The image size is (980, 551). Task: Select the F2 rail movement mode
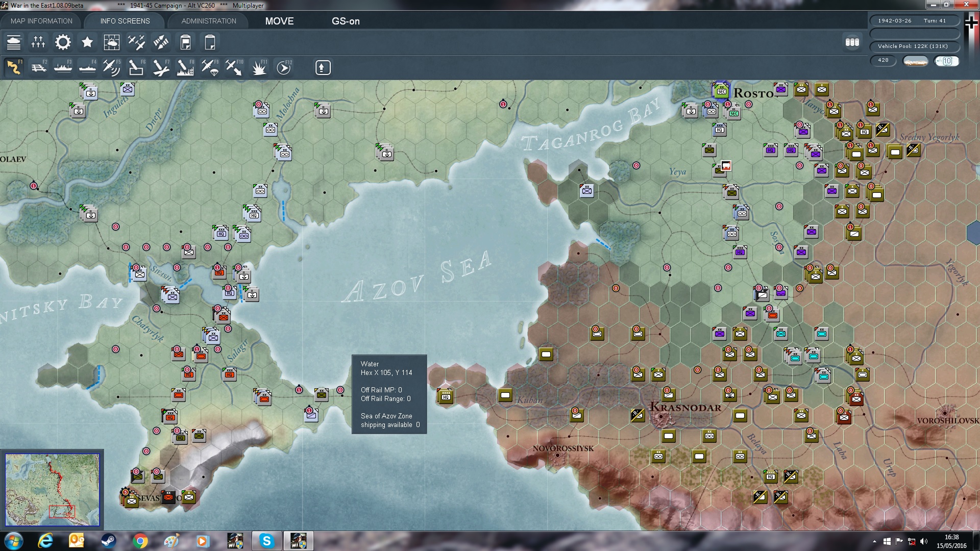38,67
